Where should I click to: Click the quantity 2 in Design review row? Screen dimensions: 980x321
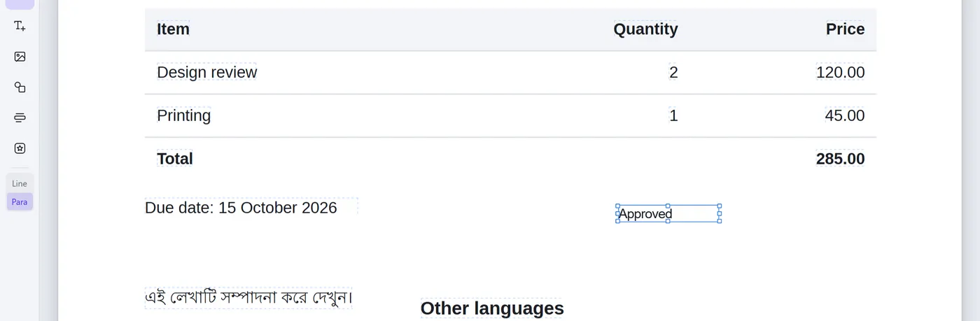click(x=673, y=72)
